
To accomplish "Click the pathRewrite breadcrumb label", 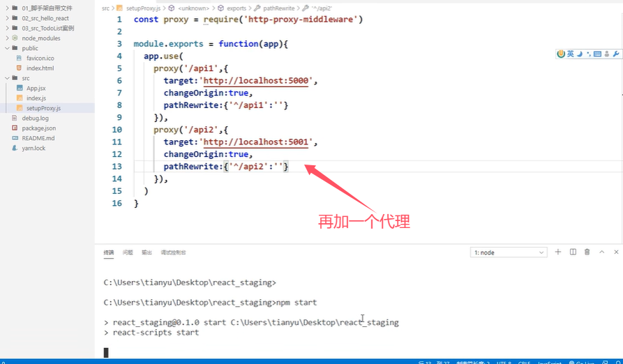I will [x=279, y=8].
